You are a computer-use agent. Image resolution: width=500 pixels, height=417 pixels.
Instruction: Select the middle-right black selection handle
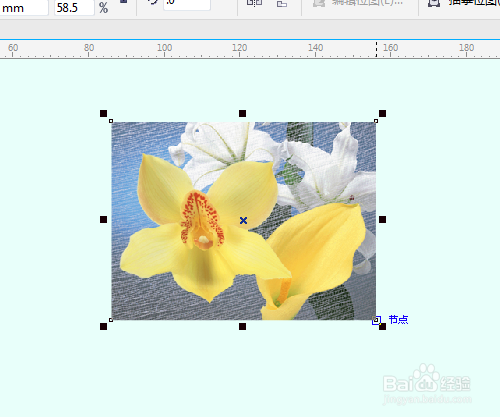pyautogui.click(x=382, y=219)
